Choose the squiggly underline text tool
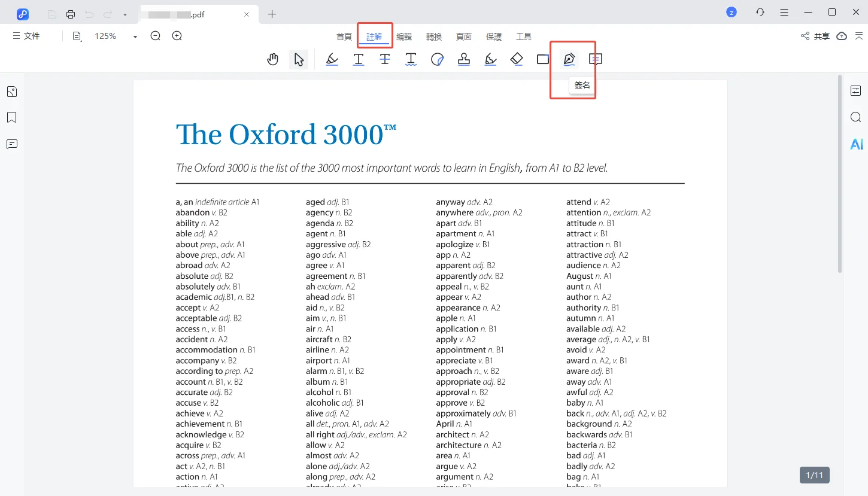This screenshot has height=496, width=868. pyautogui.click(x=411, y=59)
